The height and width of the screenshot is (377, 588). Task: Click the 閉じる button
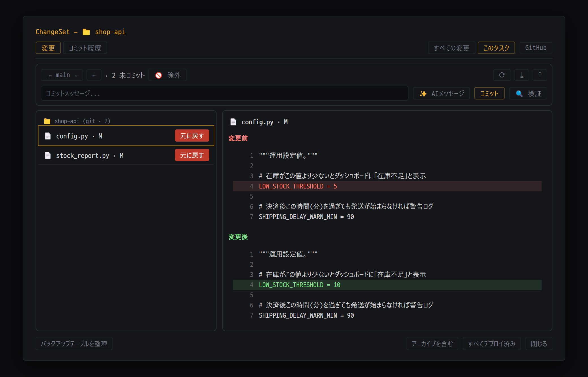[539, 344]
